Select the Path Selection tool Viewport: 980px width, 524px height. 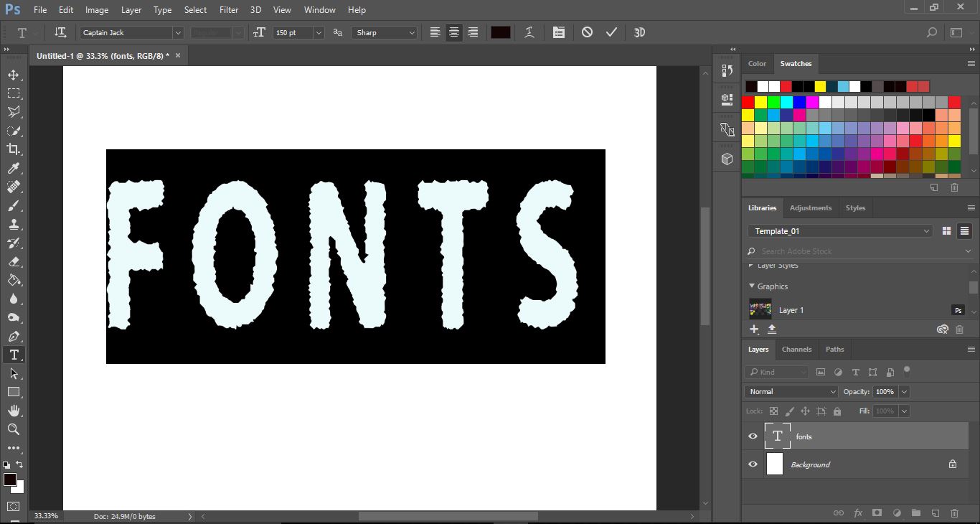tap(14, 373)
